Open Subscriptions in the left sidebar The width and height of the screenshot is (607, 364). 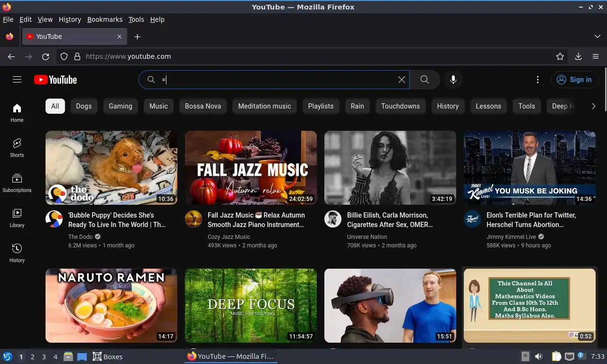click(x=17, y=183)
